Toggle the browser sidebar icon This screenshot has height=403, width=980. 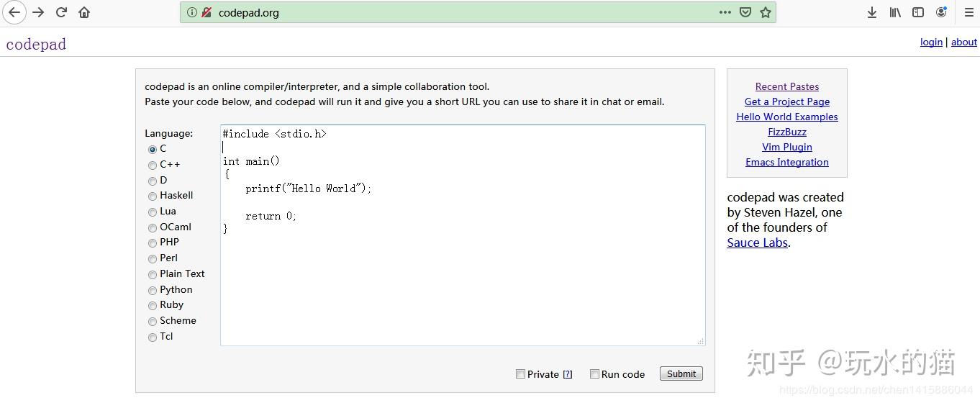918,12
